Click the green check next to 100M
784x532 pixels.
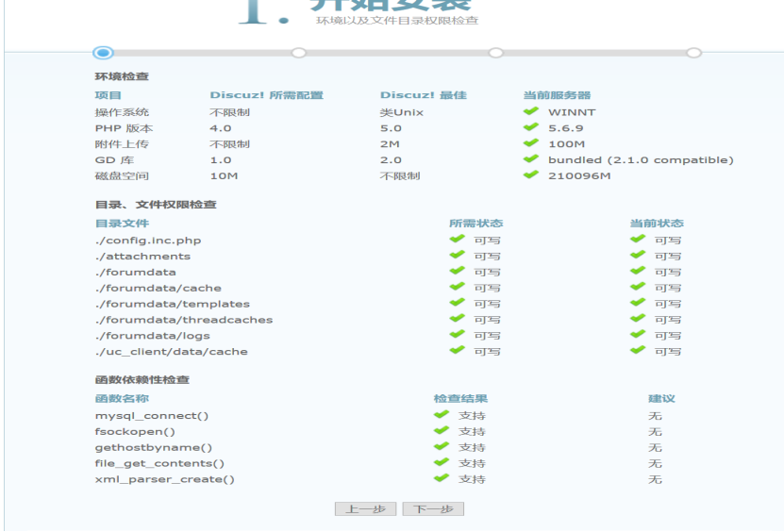[x=531, y=143]
